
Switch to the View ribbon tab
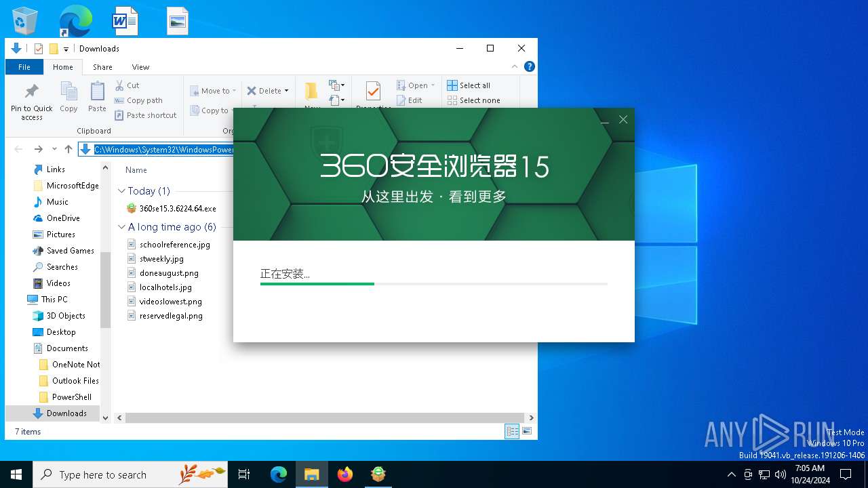140,67
